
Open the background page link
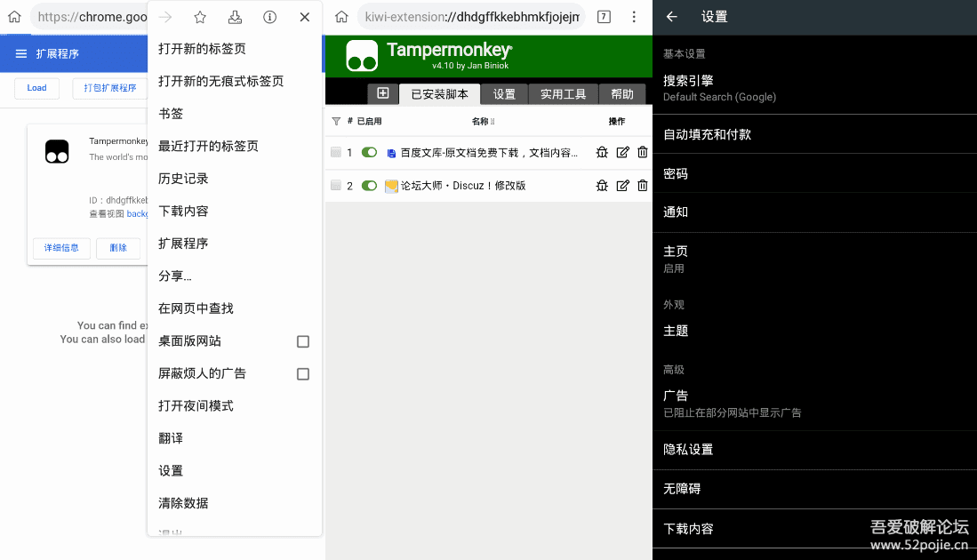click(x=137, y=213)
